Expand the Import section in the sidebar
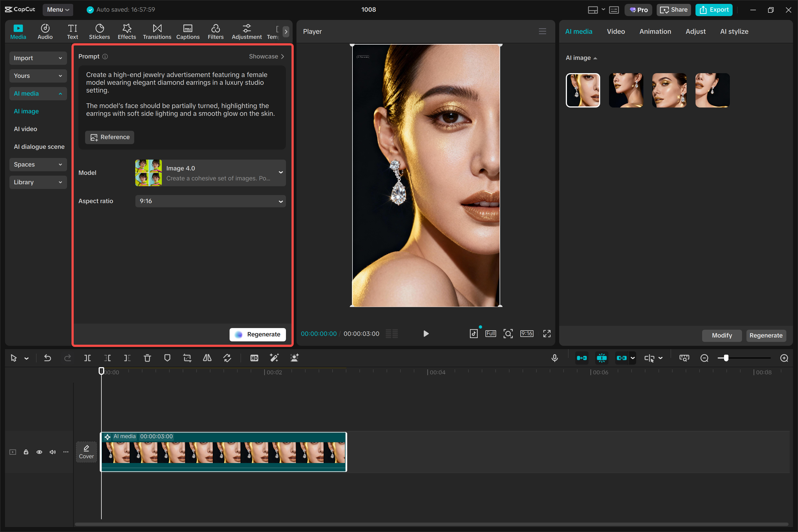The height and width of the screenshot is (532, 798). tap(38, 58)
